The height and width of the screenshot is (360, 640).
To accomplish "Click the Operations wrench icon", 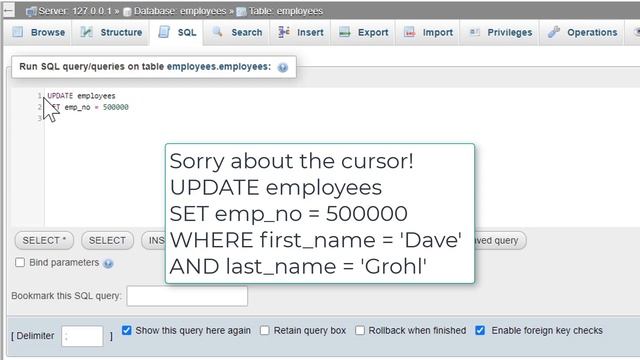I will point(553,32).
